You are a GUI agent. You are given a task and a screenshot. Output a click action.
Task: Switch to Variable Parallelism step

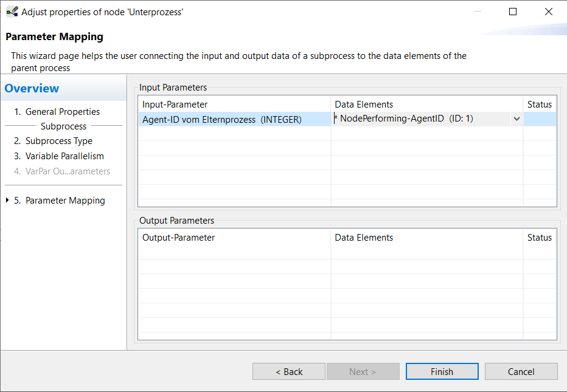[64, 156]
